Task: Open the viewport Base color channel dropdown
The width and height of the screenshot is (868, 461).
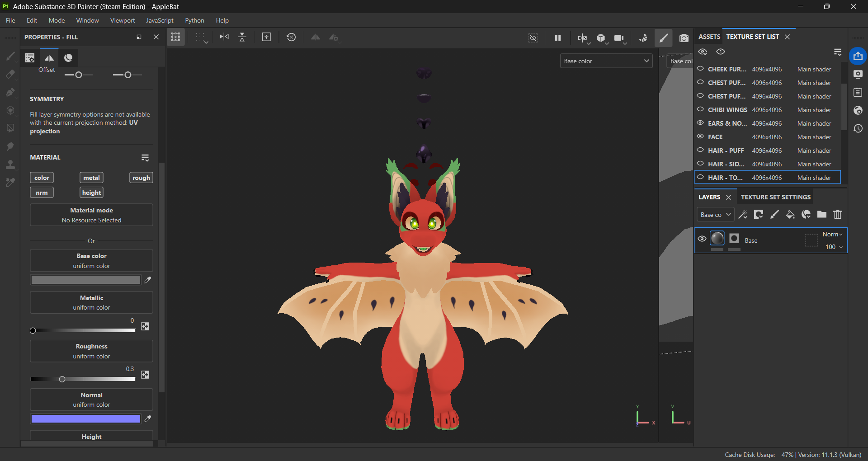Action: click(606, 61)
